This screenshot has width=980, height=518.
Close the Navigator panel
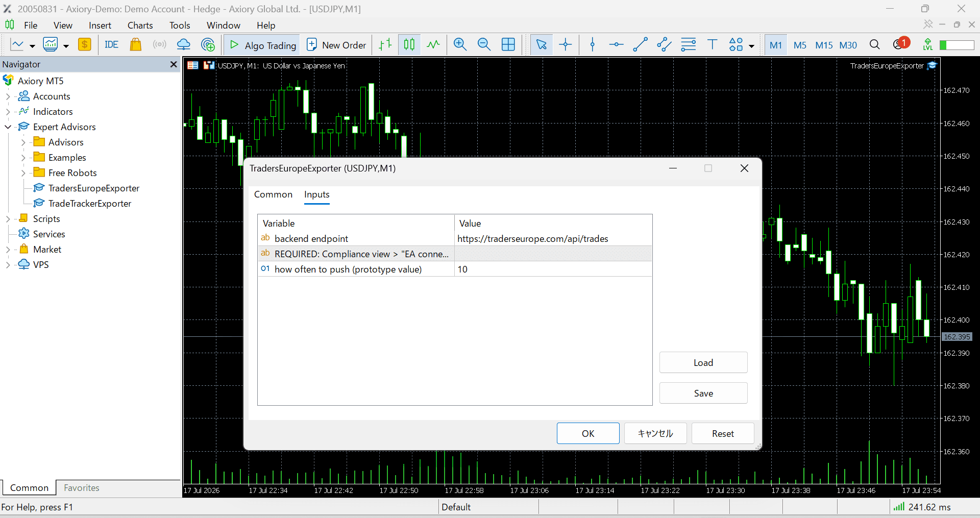[174, 64]
